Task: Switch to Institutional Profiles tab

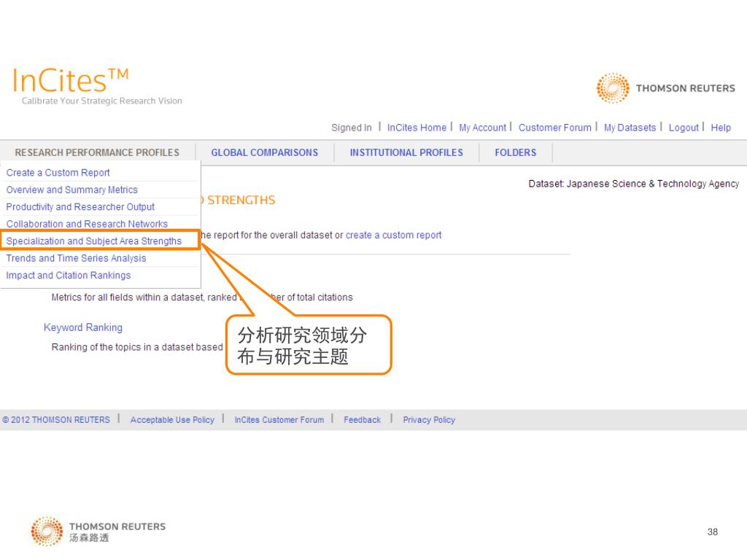Action: click(x=406, y=152)
